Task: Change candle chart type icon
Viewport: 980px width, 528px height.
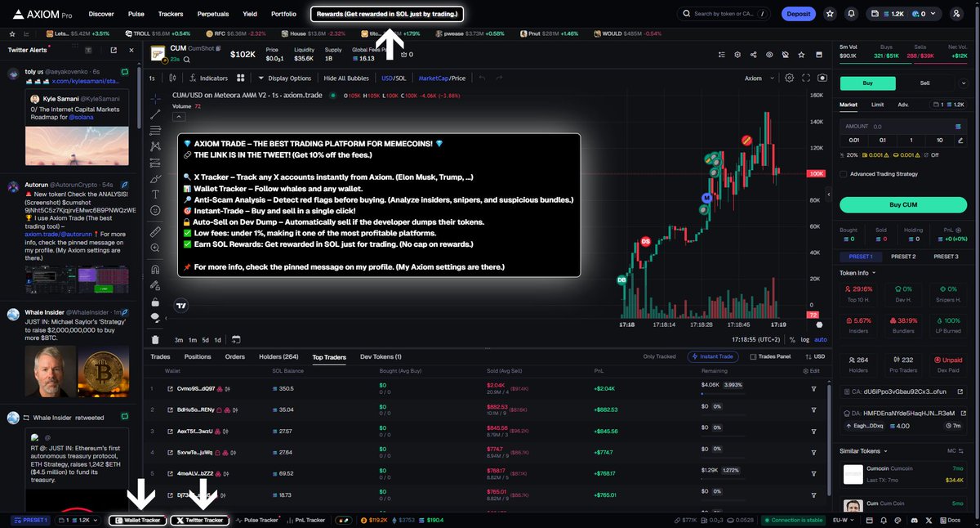Action: click(172, 78)
